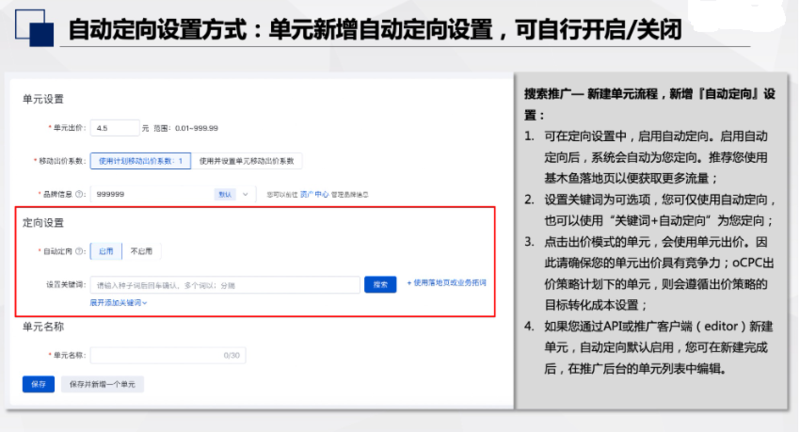
Task: Disable 自动定向 with the 不启用 button
Action: click(141, 251)
